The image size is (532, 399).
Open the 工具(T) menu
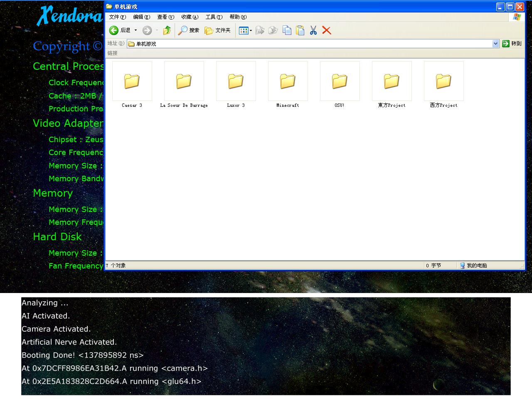click(214, 17)
